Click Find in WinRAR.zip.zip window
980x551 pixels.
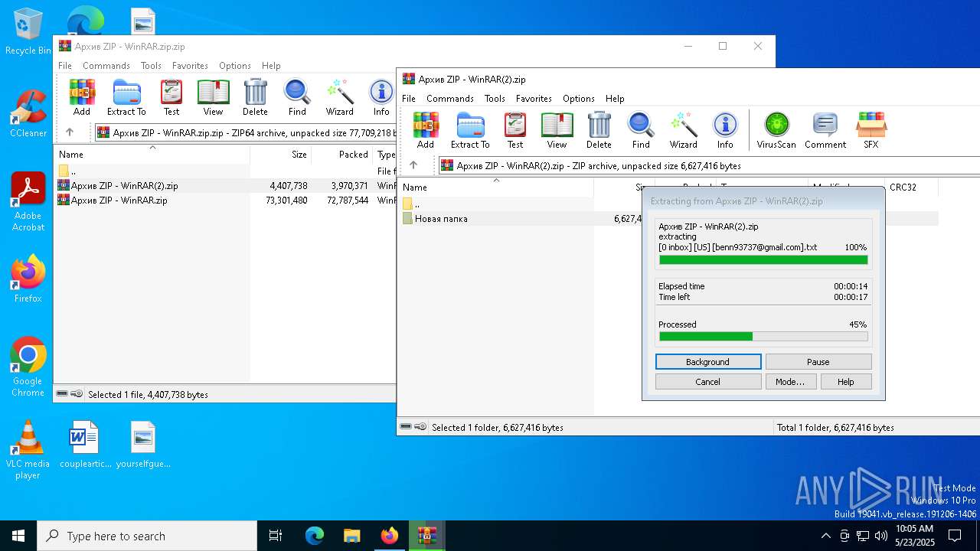[x=297, y=97]
